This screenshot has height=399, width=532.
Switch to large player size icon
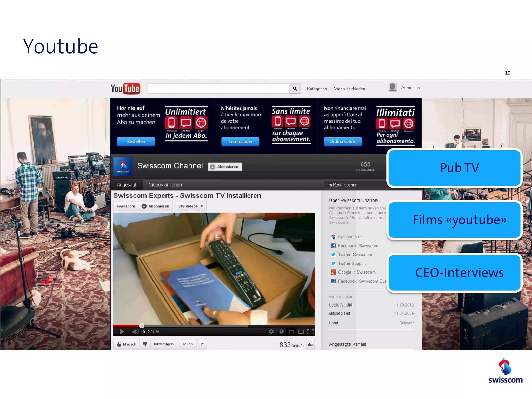point(301,332)
